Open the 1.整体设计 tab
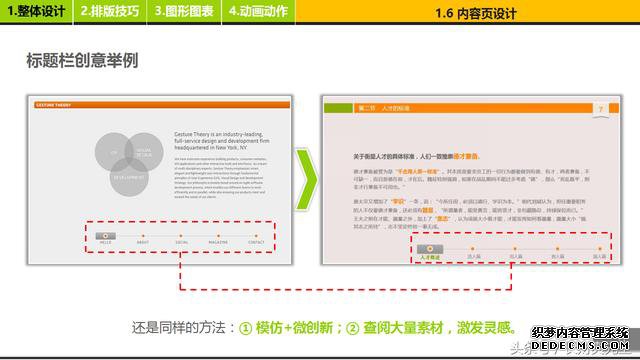 point(36,11)
